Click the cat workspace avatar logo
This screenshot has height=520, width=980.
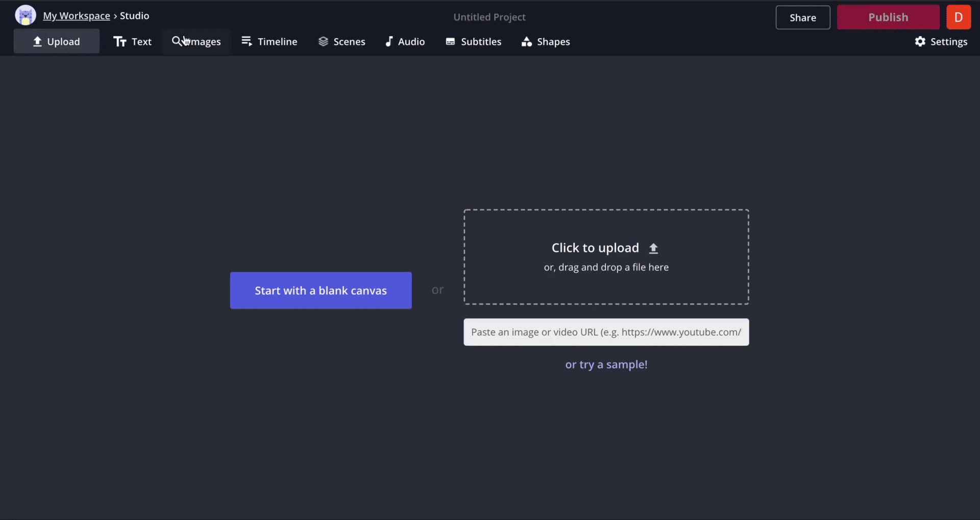click(26, 16)
